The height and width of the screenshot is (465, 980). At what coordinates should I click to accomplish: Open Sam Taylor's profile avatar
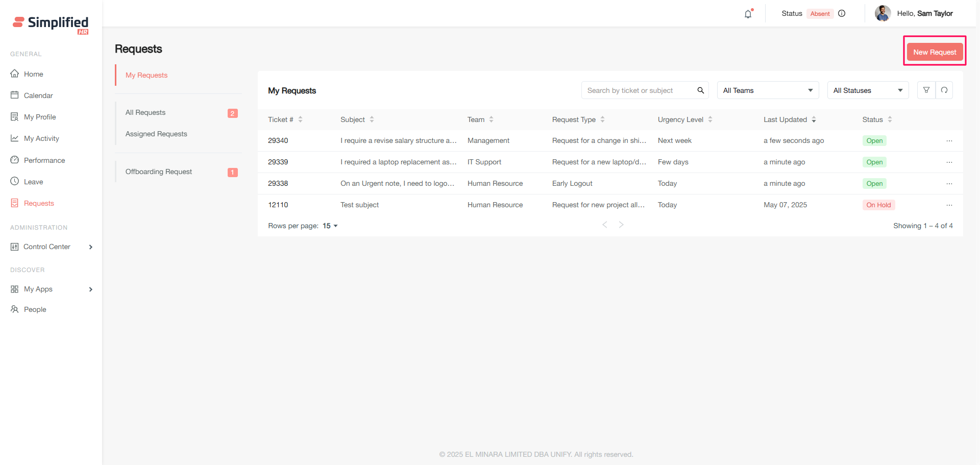883,13
